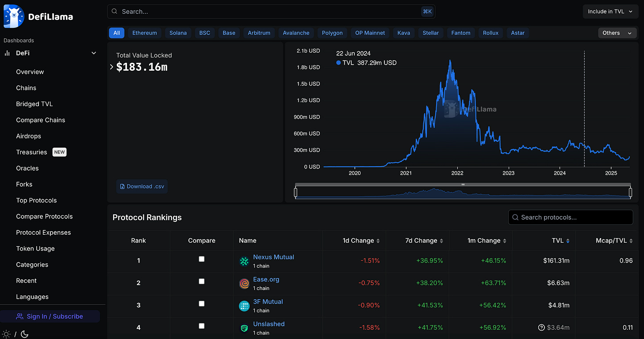
Task: Open Forks in sidebar
Action: pyautogui.click(x=24, y=184)
